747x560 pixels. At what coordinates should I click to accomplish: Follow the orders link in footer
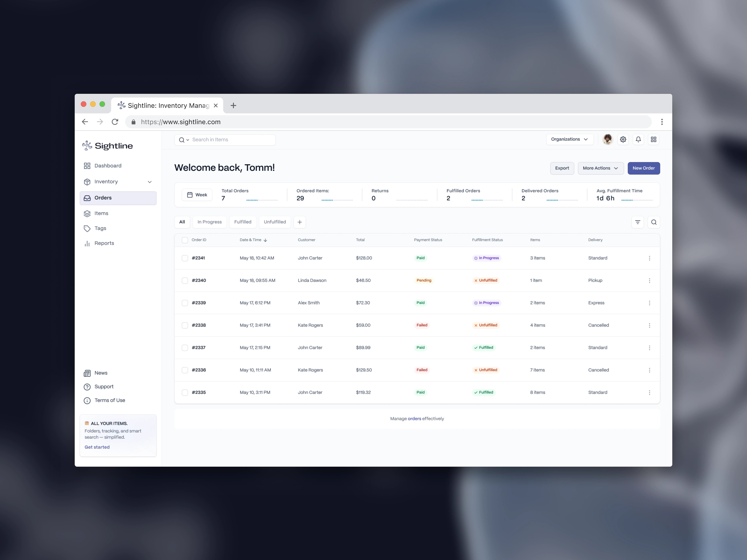coord(414,419)
